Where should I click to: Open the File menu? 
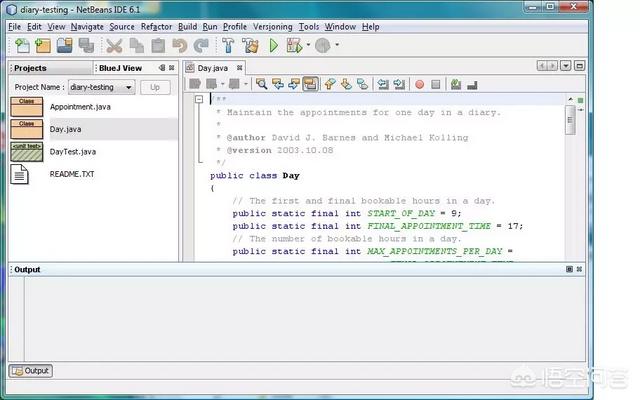click(14, 27)
